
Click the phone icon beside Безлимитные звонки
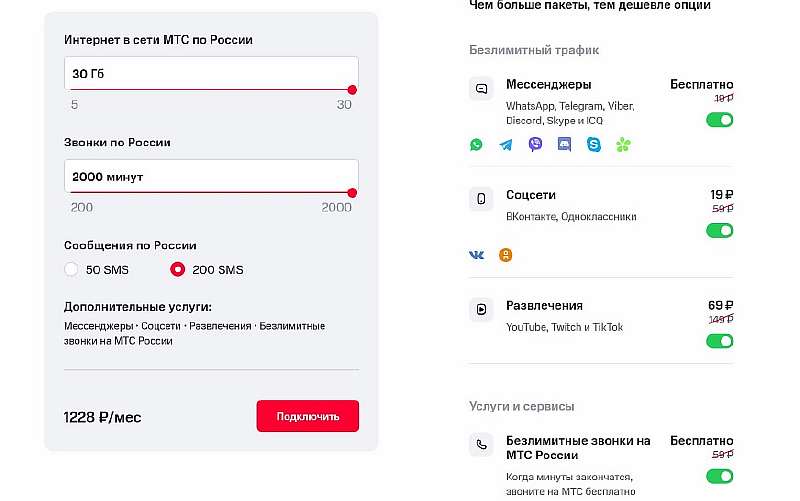(481, 445)
